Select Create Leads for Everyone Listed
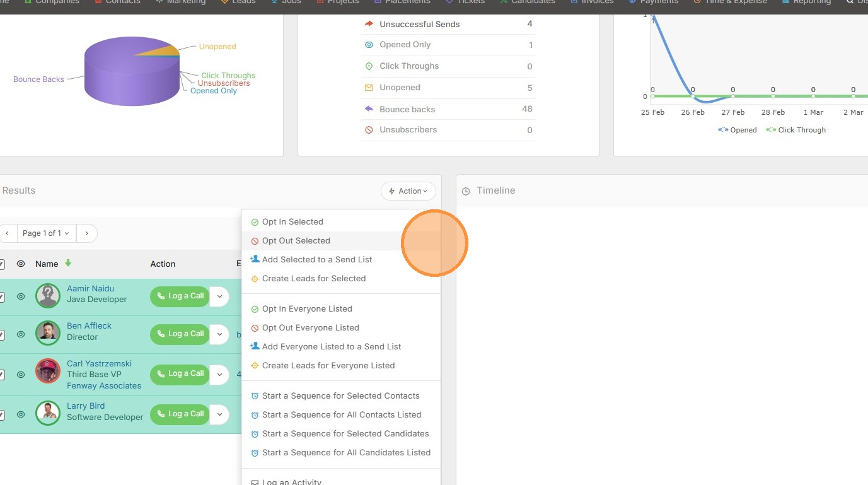 341,366
